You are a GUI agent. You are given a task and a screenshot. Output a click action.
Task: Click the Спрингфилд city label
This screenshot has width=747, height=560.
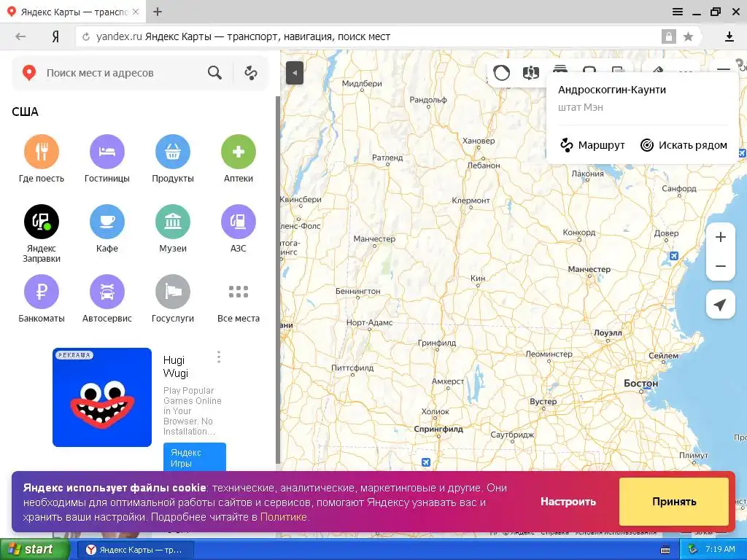pos(438,429)
